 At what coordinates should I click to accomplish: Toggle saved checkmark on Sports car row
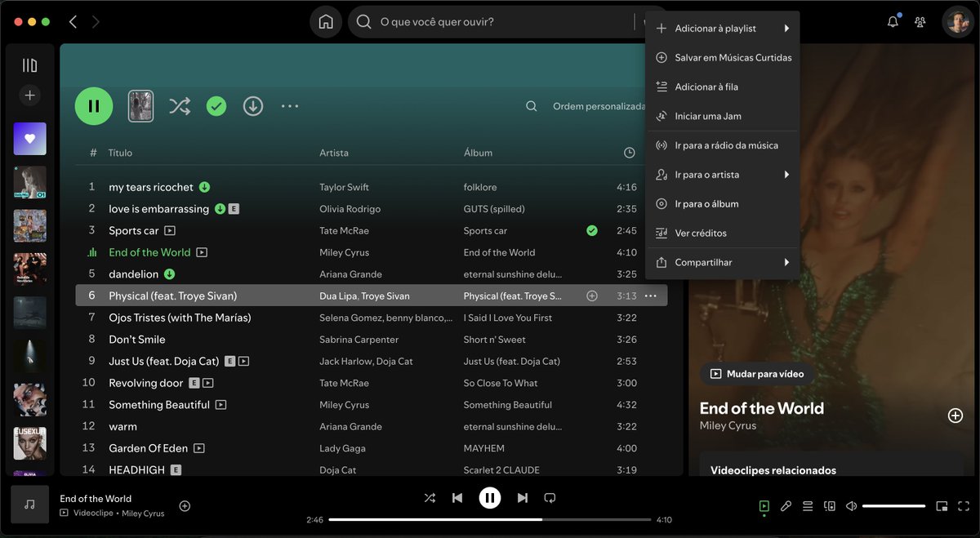(592, 231)
